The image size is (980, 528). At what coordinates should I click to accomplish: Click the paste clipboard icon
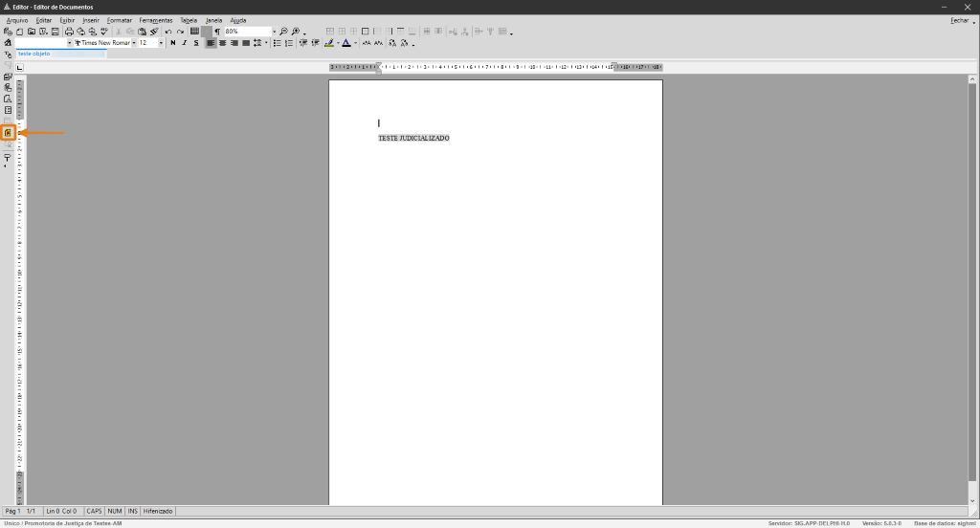142,32
